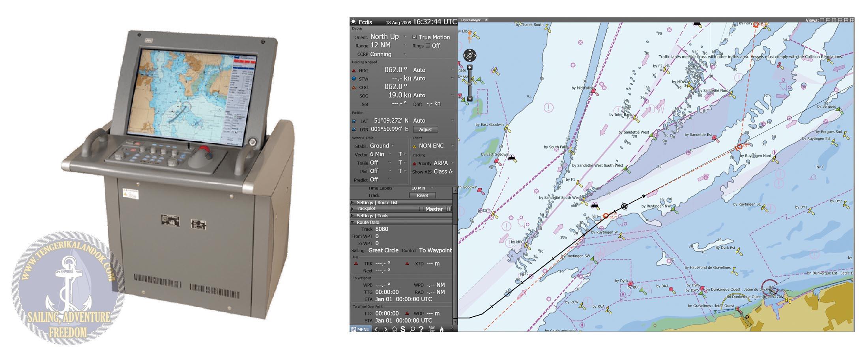
Task: Click the chart pan compass control
Action: pos(470,56)
